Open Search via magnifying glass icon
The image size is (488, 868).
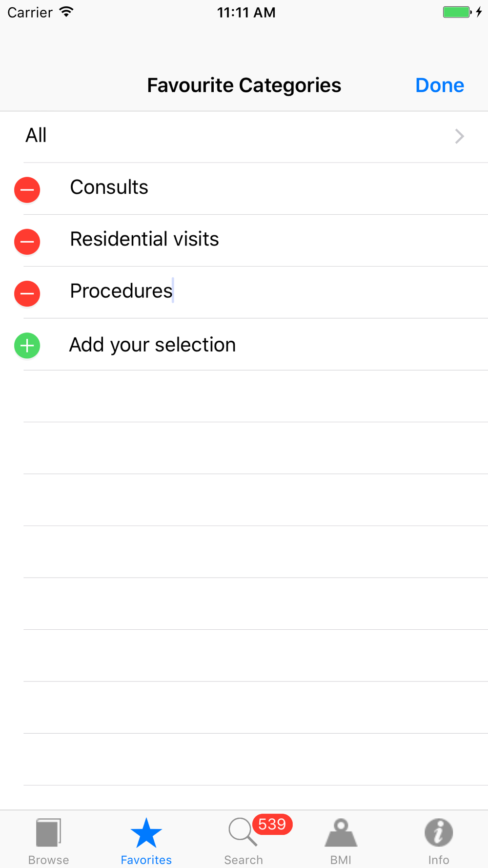[242, 832]
